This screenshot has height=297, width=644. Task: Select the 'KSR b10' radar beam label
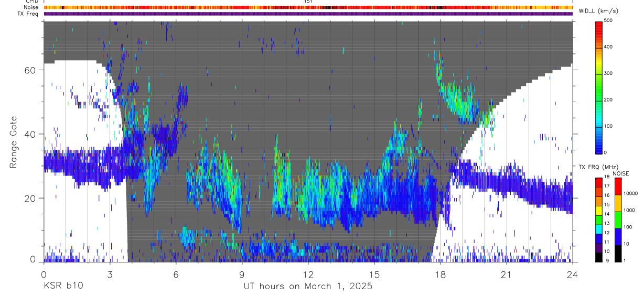tap(63, 287)
